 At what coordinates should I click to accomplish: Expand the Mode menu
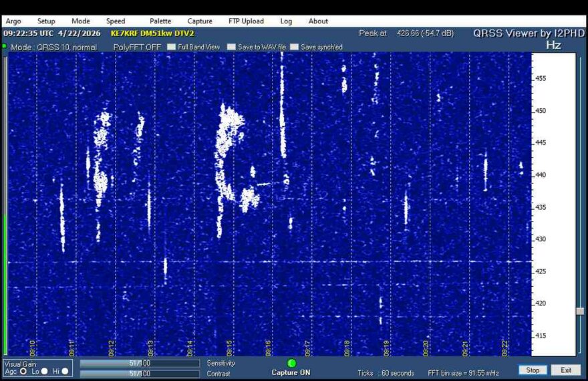[81, 21]
